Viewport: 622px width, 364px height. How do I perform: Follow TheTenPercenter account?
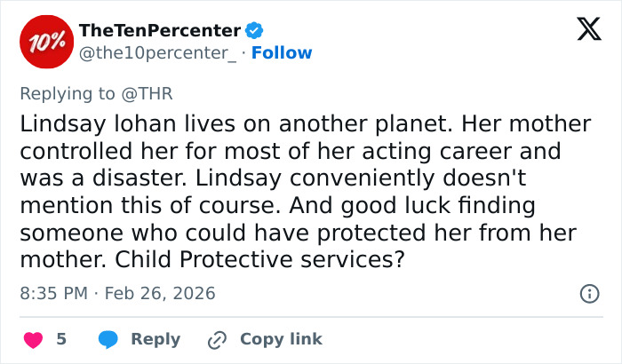click(x=282, y=52)
